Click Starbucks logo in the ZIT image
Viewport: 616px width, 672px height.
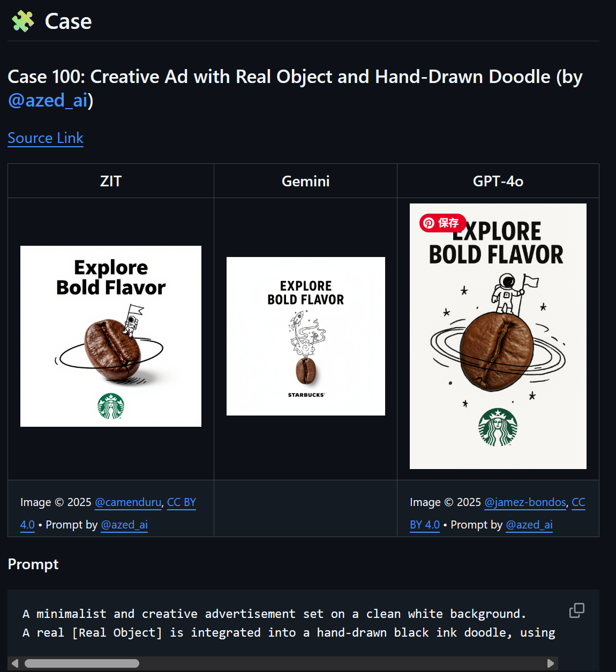point(111,406)
